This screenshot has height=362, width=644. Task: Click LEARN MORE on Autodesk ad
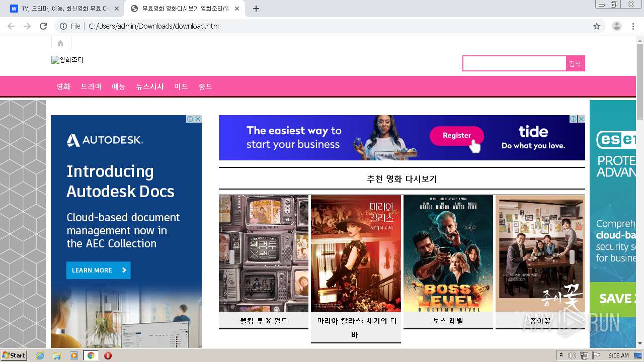tap(98, 270)
